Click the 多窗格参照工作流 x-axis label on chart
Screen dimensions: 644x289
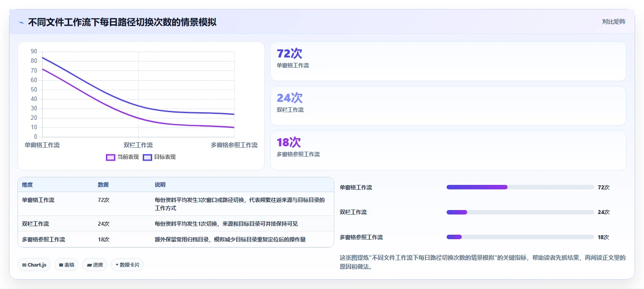[234, 145]
